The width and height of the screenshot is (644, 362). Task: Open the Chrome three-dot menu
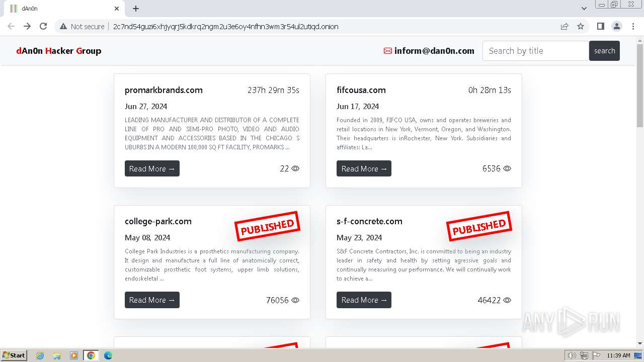click(633, 26)
